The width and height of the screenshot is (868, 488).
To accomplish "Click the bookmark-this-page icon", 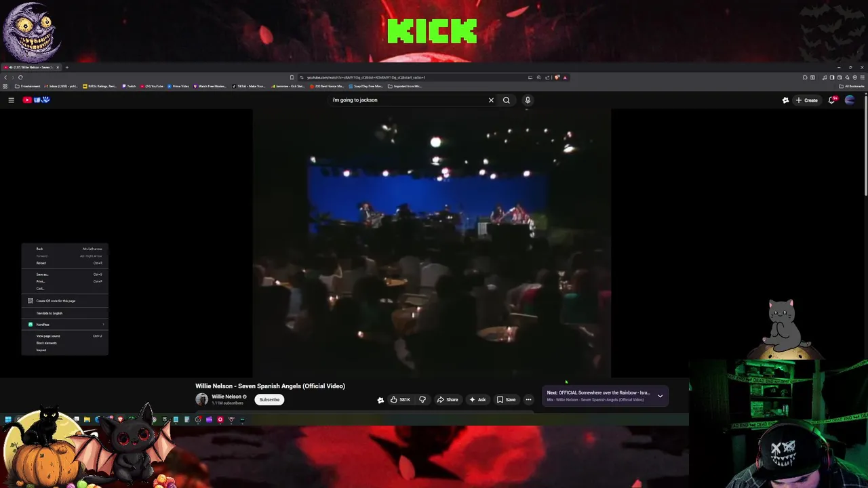I will 292,77.
